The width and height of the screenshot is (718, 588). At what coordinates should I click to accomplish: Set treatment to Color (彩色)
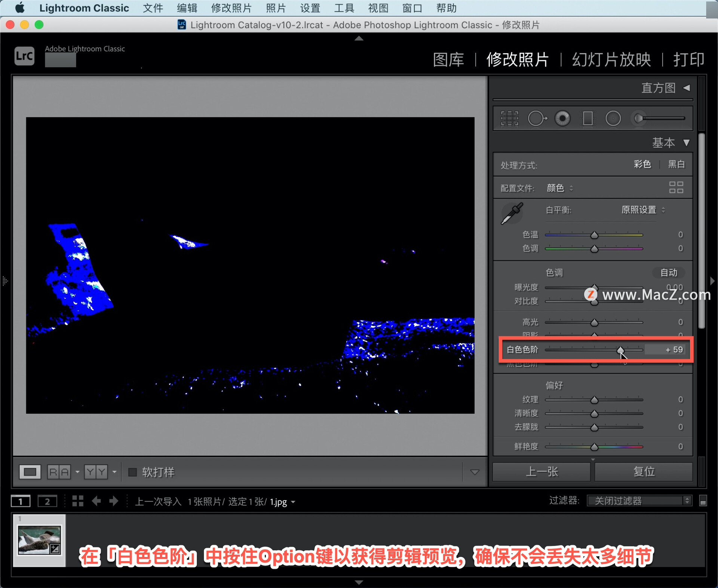click(642, 164)
